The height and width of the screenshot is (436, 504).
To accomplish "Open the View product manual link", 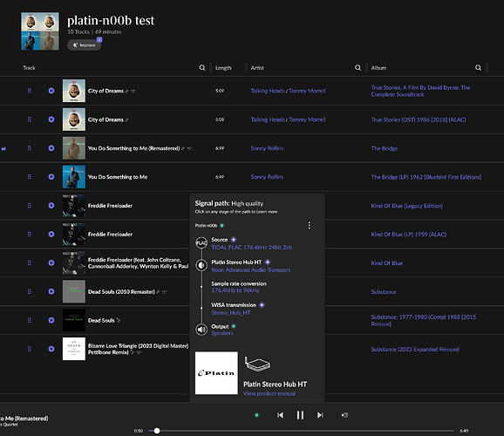I will point(269,393).
